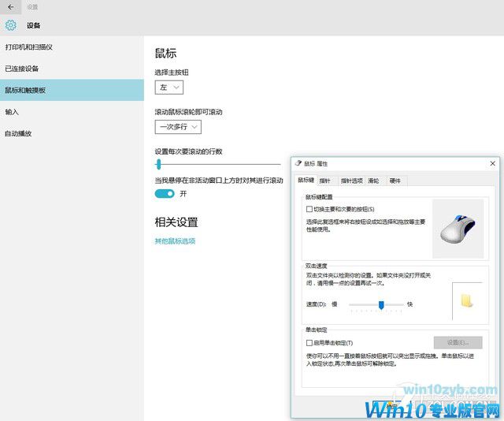Click the Settings gear icon beside 设备

(10, 25)
